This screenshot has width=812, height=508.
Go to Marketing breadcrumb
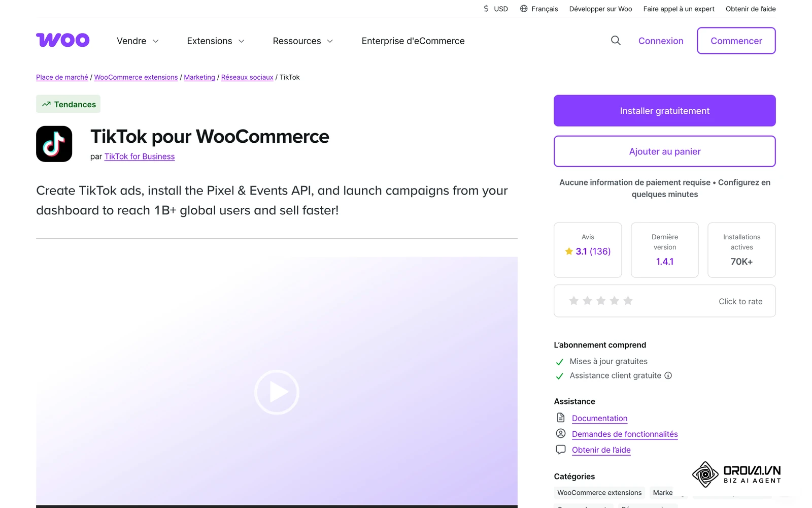199,77
